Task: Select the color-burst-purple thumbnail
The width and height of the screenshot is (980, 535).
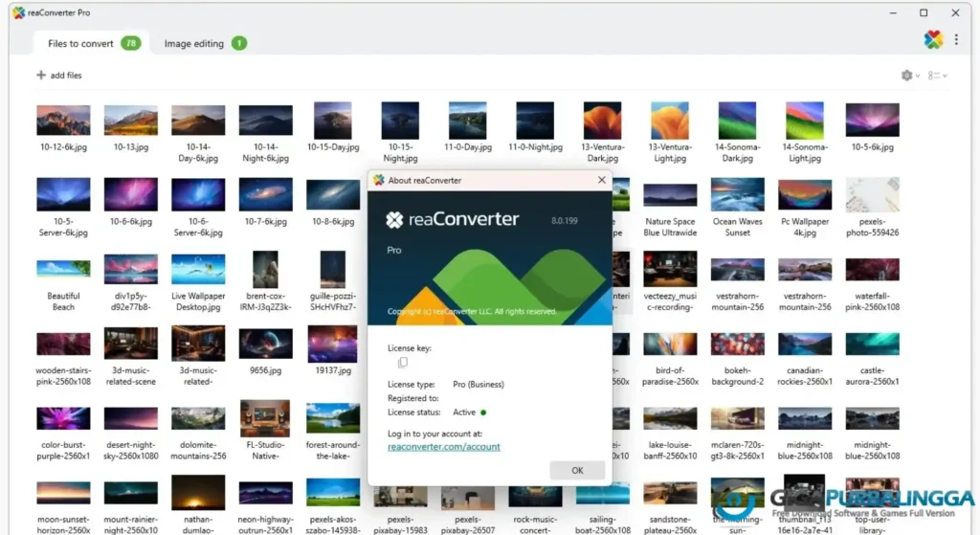Action: 63,418
